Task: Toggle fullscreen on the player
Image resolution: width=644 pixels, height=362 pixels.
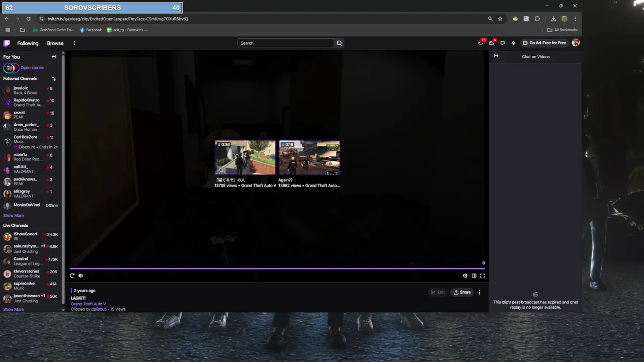Action: click(482, 276)
